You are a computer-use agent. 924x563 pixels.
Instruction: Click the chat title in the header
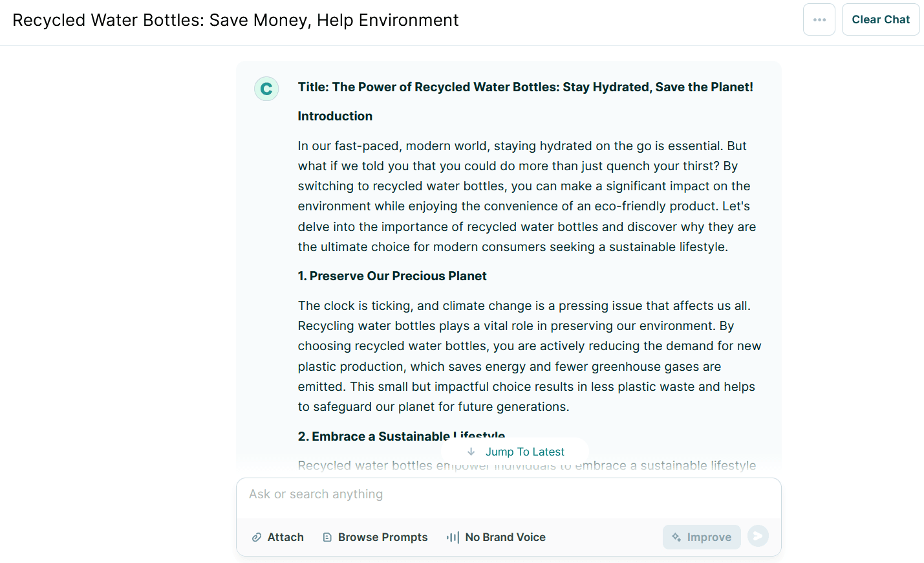pos(235,20)
